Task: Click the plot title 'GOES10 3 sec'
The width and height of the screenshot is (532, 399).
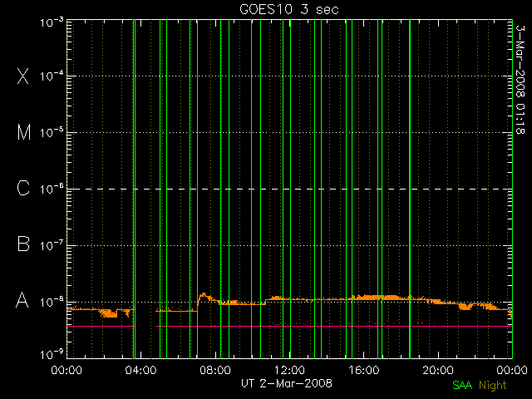Action: [289, 9]
